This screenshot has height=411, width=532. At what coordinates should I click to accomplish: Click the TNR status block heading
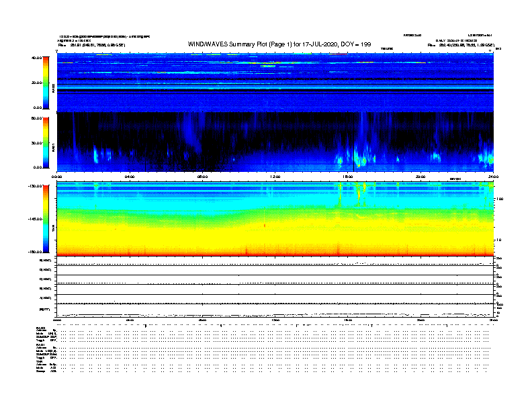(x=40, y=361)
